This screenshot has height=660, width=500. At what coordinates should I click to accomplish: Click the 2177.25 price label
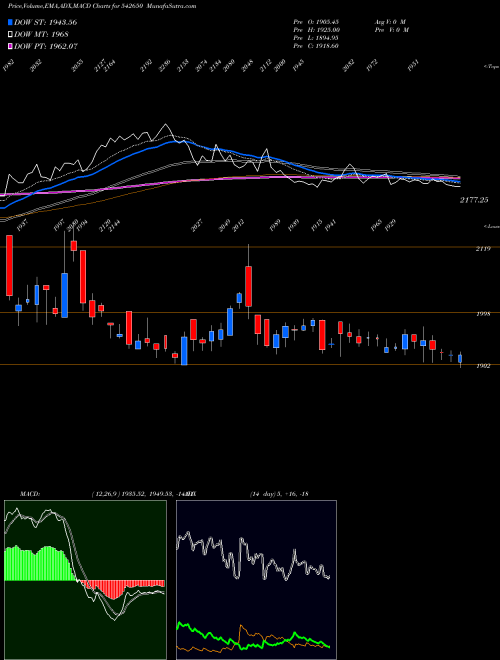[x=474, y=200]
